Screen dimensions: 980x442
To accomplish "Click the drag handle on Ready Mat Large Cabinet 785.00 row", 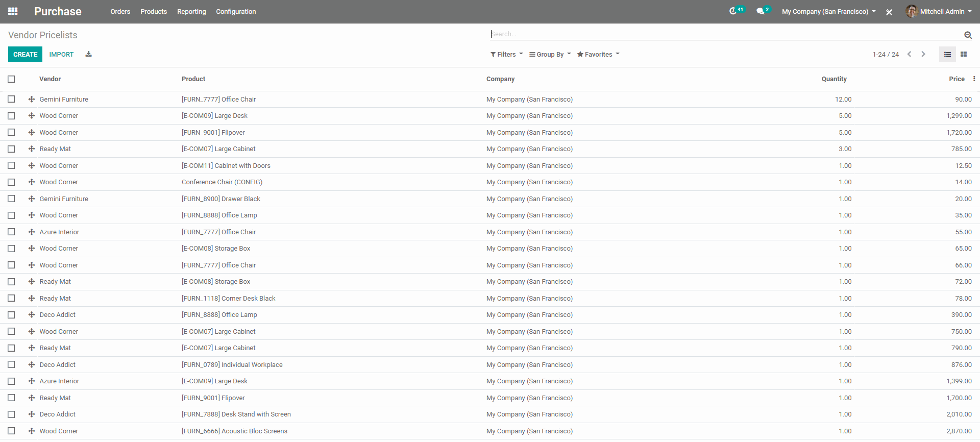I will point(32,149).
